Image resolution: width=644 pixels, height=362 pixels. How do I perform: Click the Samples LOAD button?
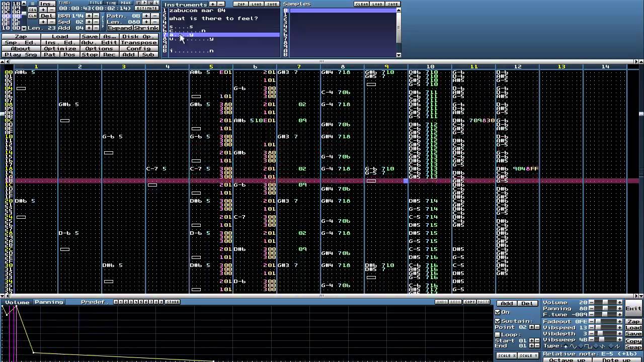pos(377,4)
